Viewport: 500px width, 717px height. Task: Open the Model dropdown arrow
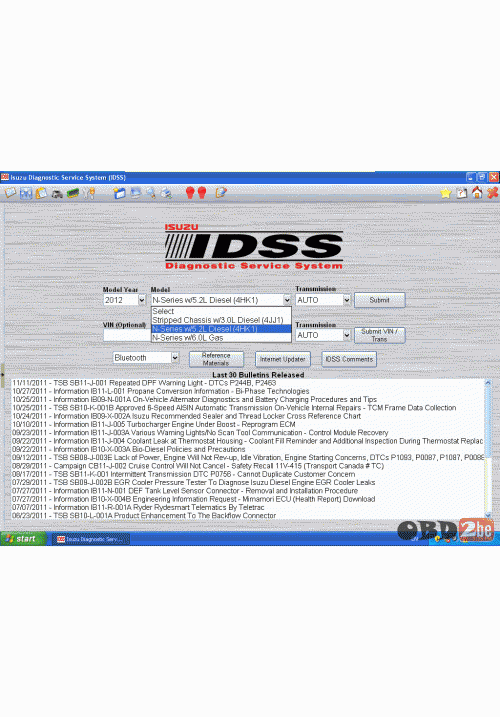pos(287,300)
